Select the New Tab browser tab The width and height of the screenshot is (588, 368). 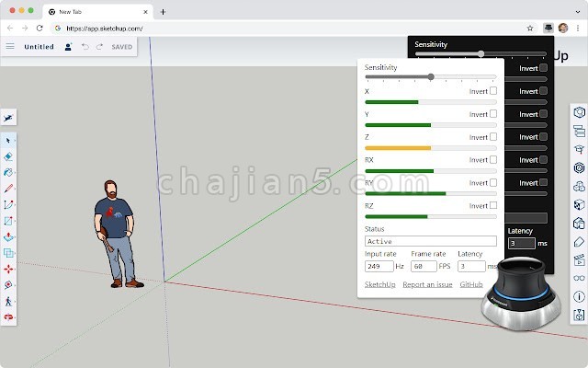[98, 12]
